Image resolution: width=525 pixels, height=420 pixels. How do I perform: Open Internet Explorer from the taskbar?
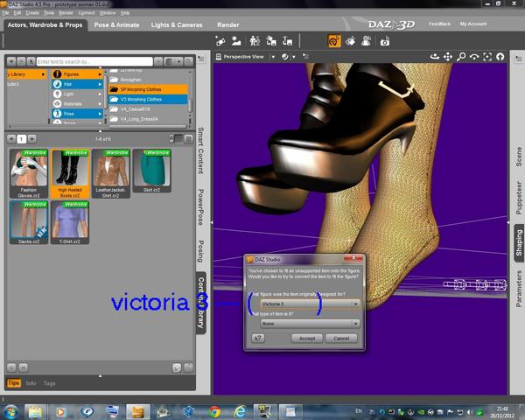[240, 411]
